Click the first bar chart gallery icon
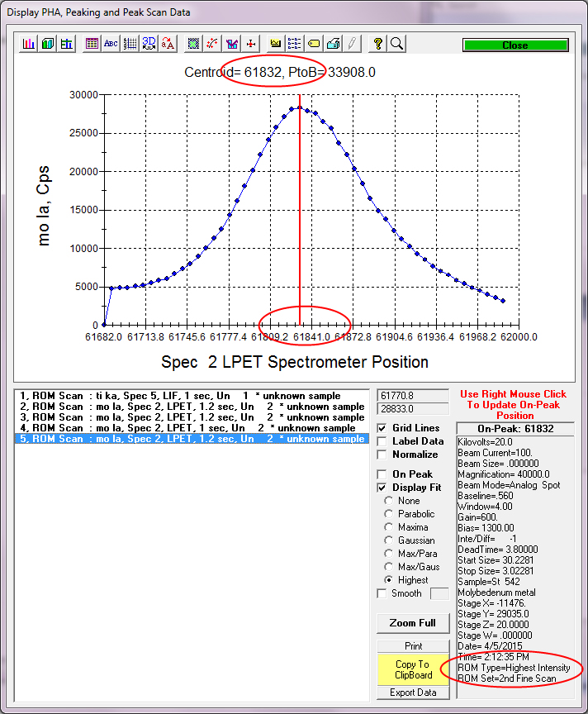 pos(29,44)
